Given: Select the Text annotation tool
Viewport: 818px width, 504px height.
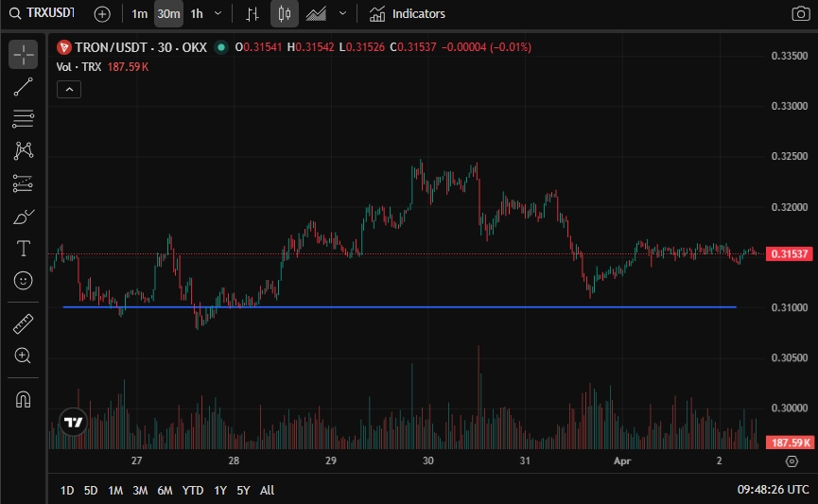Looking at the screenshot, I should (x=23, y=249).
